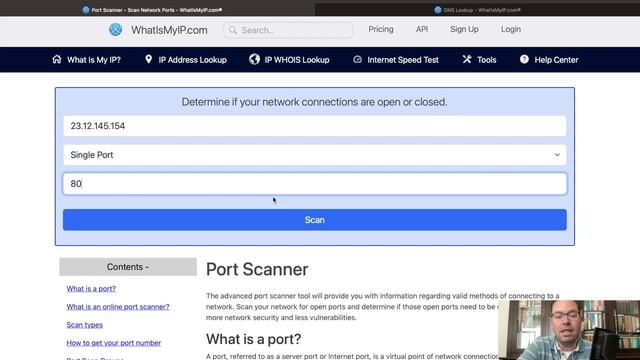Screen dimensions: 640x360
Task: Open the Tools menu
Action: [x=480, y=60]
